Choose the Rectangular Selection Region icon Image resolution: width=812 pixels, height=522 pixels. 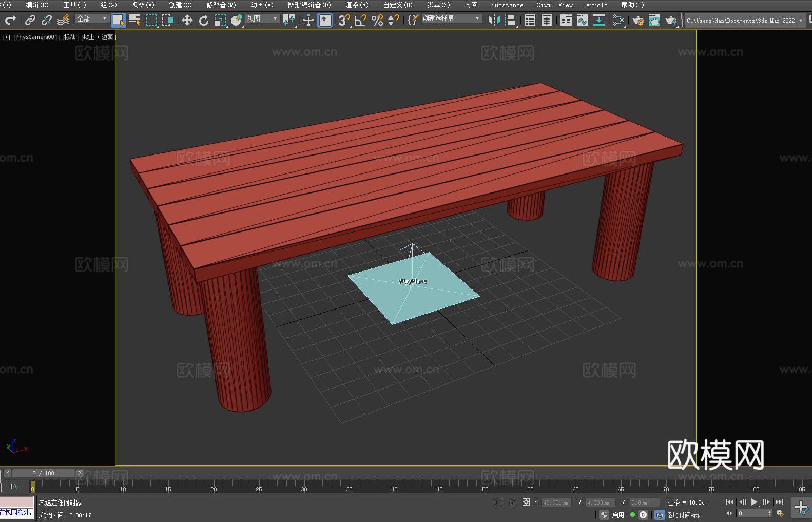(x=151, y=20)
